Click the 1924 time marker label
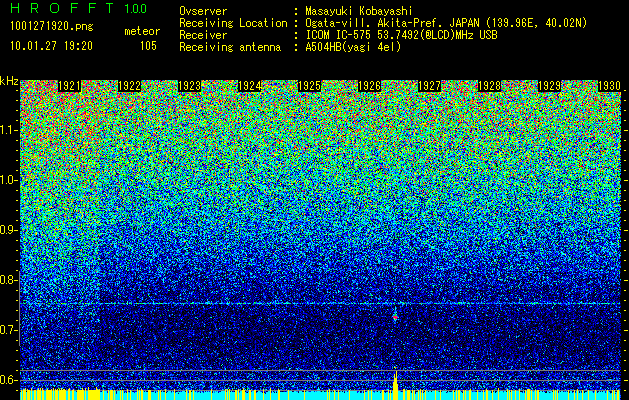 [250, 86]
